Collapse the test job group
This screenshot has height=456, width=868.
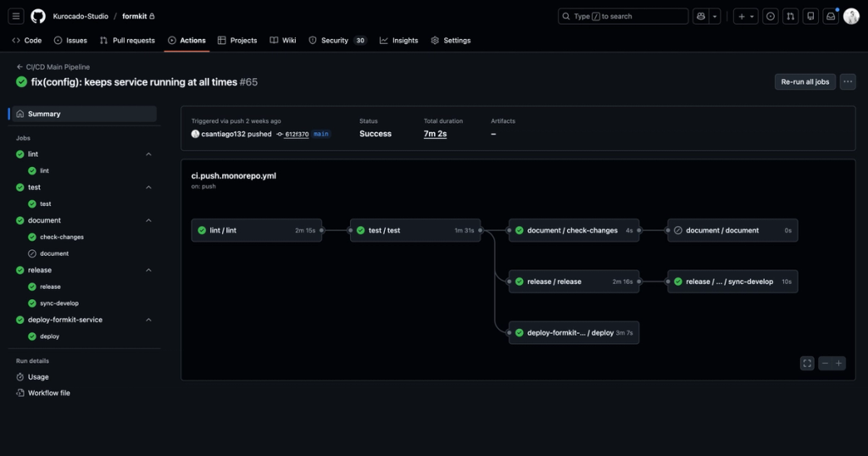pyautogui.click(x=148, y=187)
